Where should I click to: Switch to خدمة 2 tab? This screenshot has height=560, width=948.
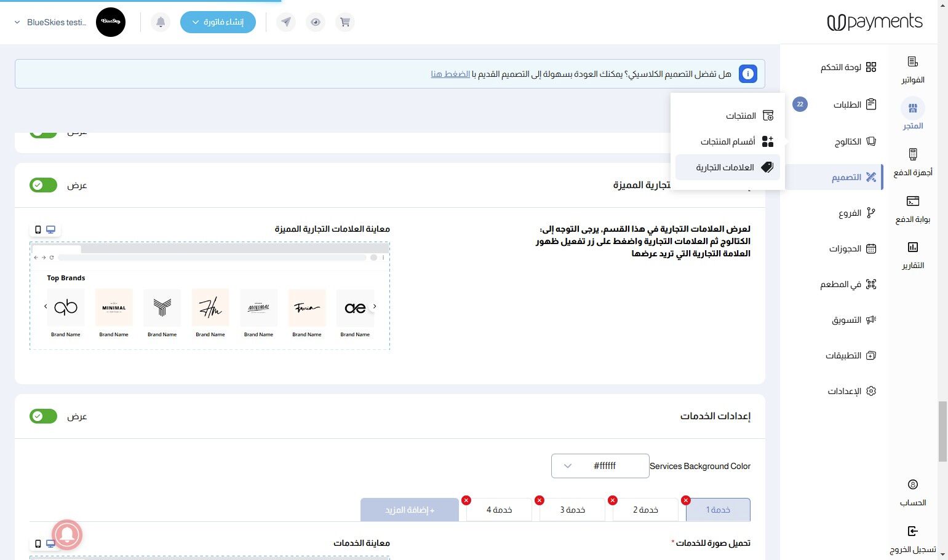click(646, 510)
